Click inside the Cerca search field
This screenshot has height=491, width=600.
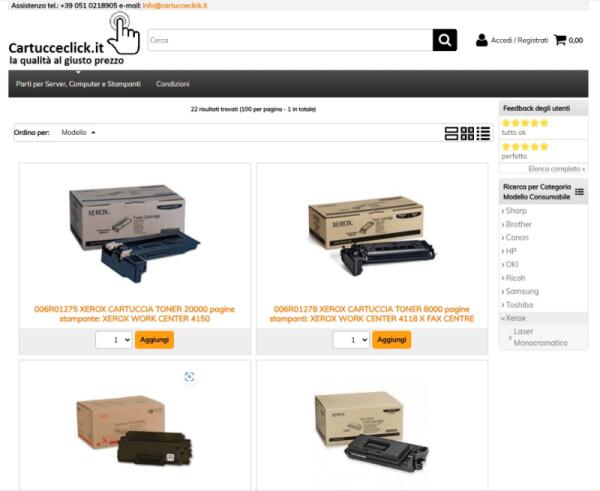click(290, 40)
